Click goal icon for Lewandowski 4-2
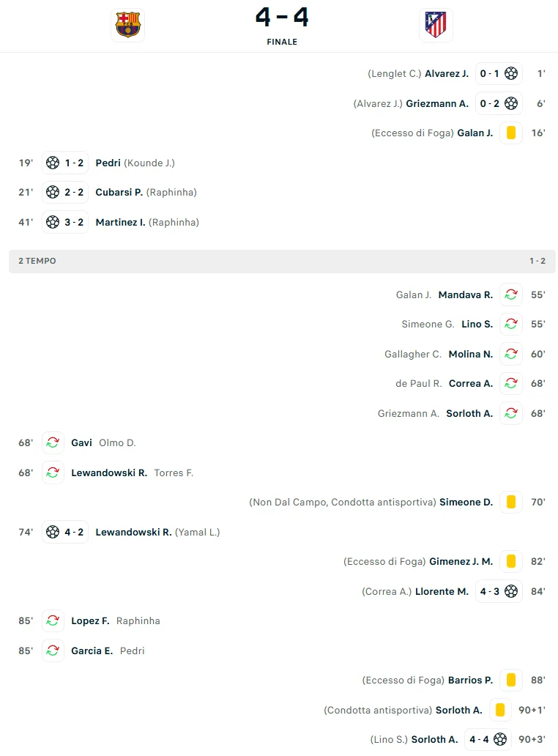Viewport: 558px width, 756px height. [53, 532]
